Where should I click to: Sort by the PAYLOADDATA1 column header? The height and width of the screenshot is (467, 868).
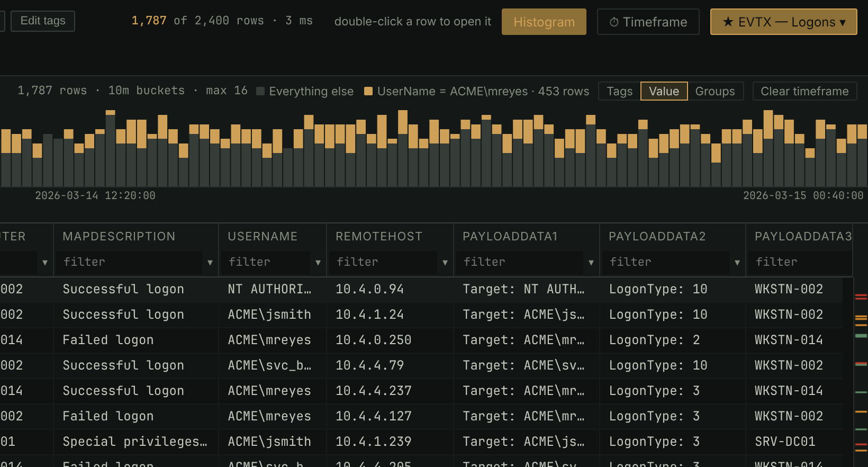tap(510, 237)
